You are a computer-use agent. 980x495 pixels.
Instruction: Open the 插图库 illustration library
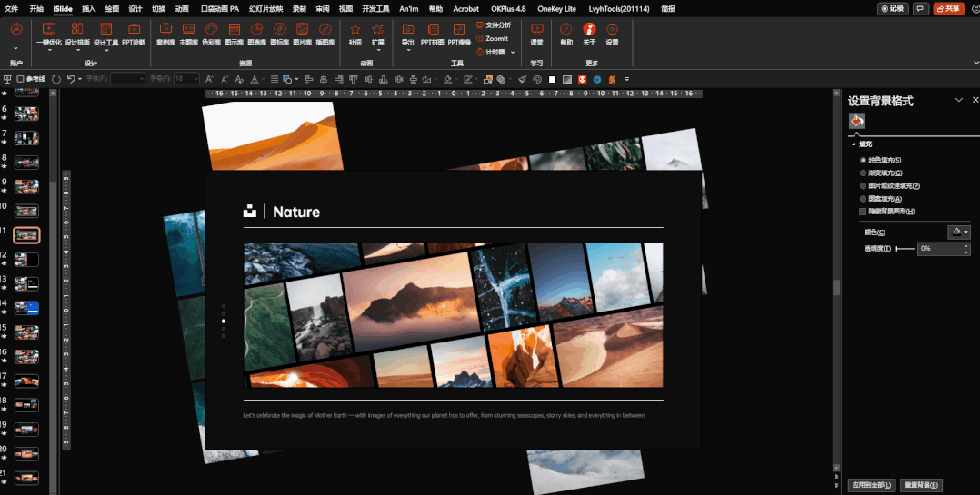point(325,35)
